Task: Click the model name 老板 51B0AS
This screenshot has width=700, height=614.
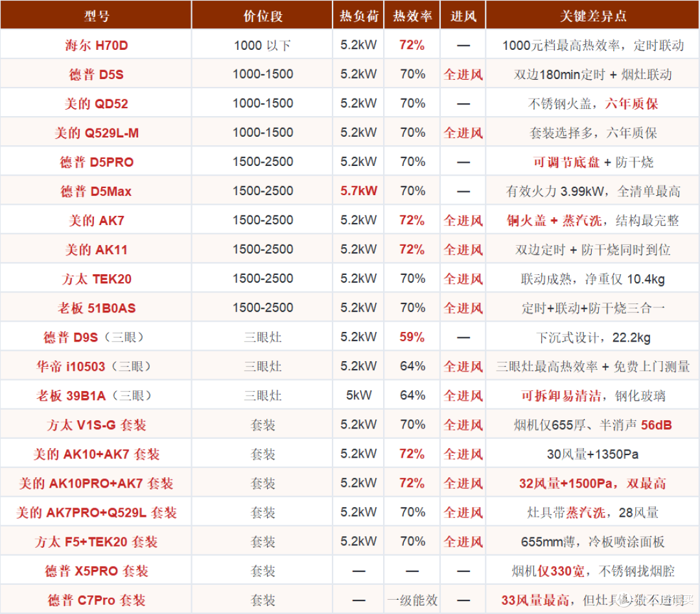Action: 97,308
